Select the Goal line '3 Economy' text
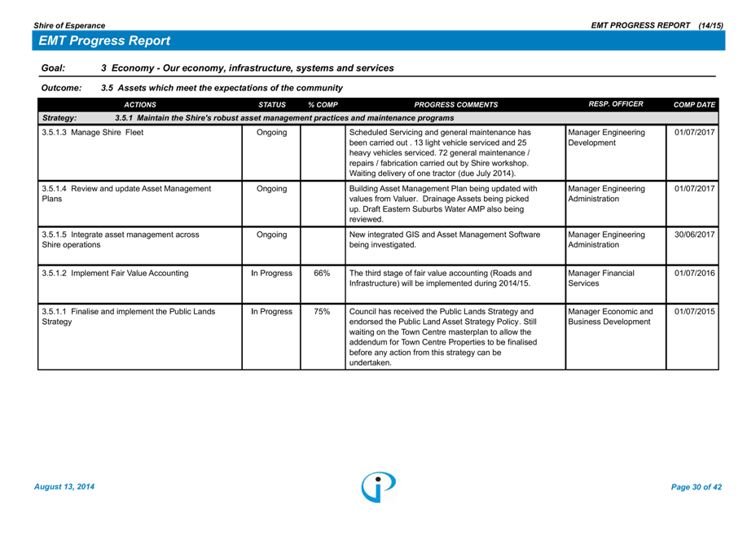This screenshot has width=756, height=535. click(248, 68)
